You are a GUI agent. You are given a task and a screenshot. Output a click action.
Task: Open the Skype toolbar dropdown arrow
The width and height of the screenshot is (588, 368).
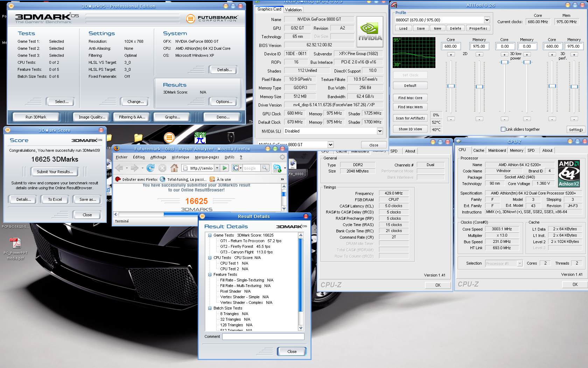pyautogui.click(x=285, y=168)
